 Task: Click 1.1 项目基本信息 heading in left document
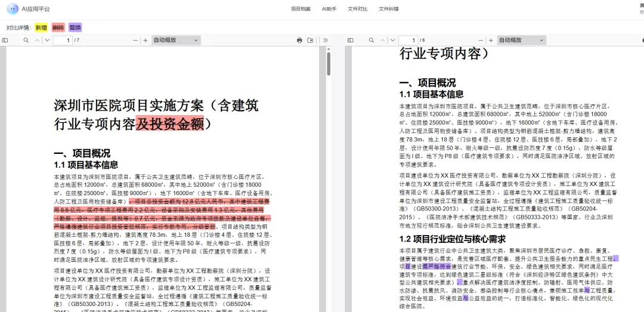86,165
